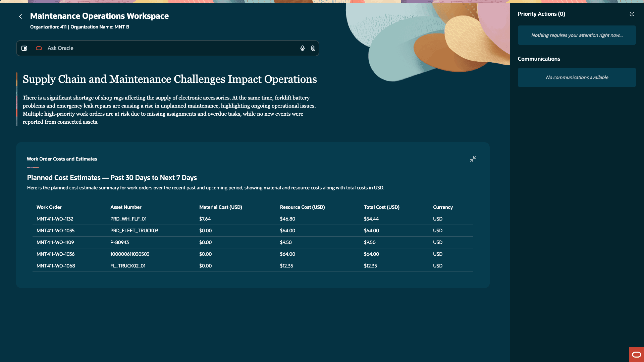
Task: Open work order MNT411-WO-1132
Action: [x=55, y=219]
